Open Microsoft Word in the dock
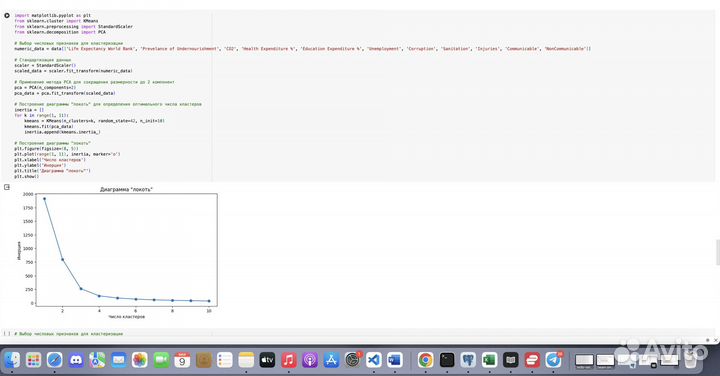 pos(395,359)
